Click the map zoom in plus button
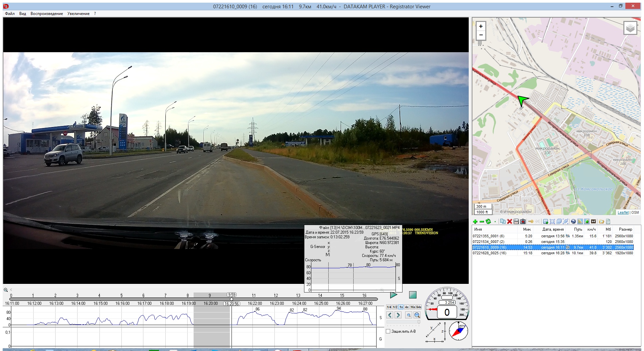The height and width of the screenshot is (351, 644). pyautogui.click(x=481, y=26)
